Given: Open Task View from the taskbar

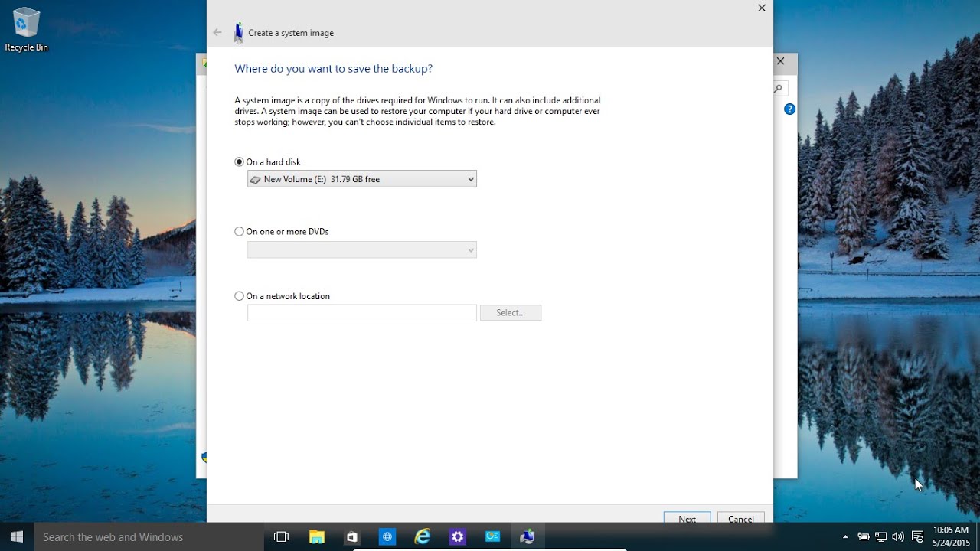Looking at the screenshot, I should 281,537.
